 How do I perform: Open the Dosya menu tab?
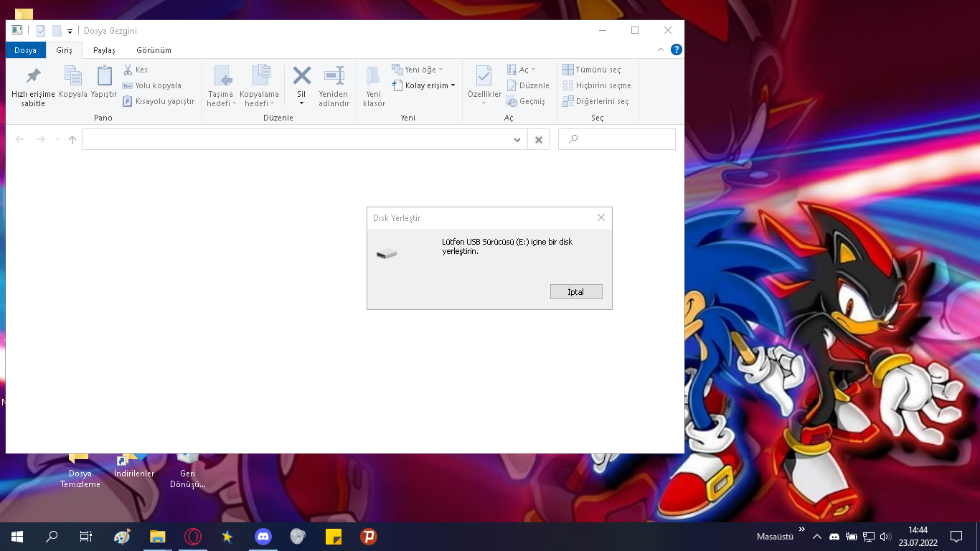coord(26,50)
